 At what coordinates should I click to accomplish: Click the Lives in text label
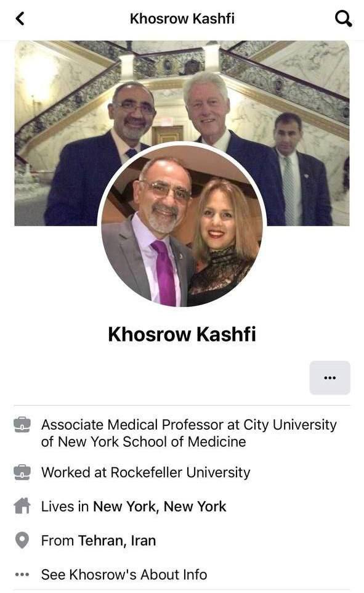pos(65,507)
